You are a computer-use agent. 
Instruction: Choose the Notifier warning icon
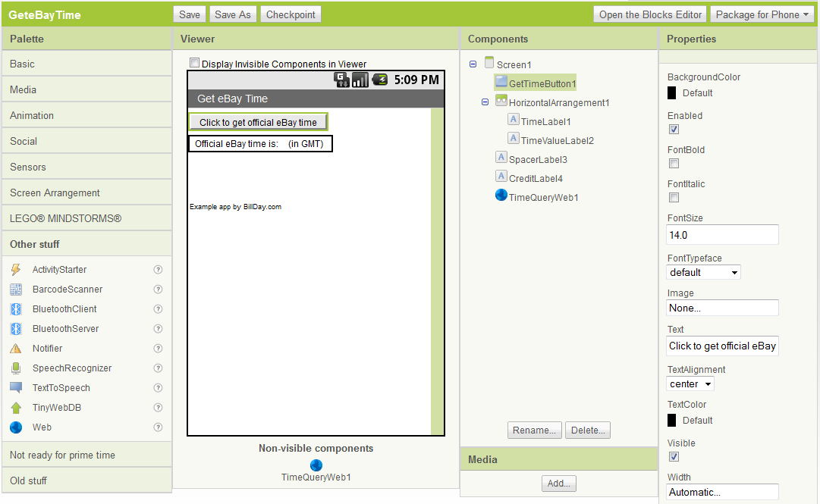pos(16,349)
